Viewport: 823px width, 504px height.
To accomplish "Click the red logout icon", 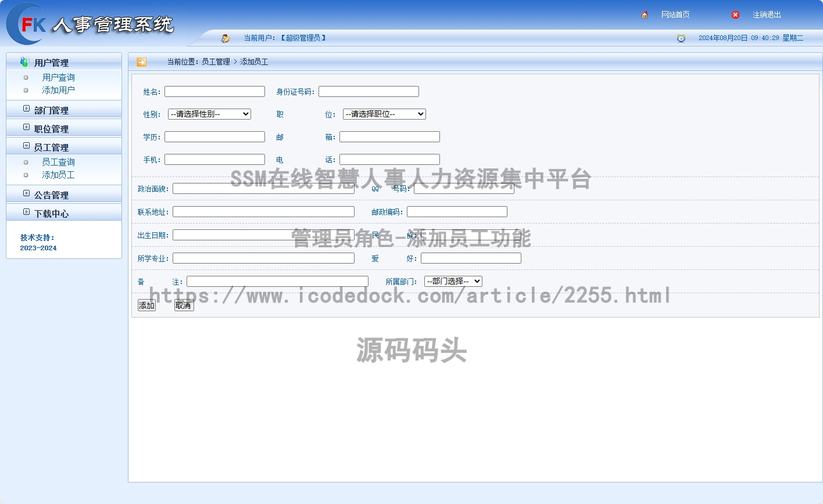I will tap(735, 15).
